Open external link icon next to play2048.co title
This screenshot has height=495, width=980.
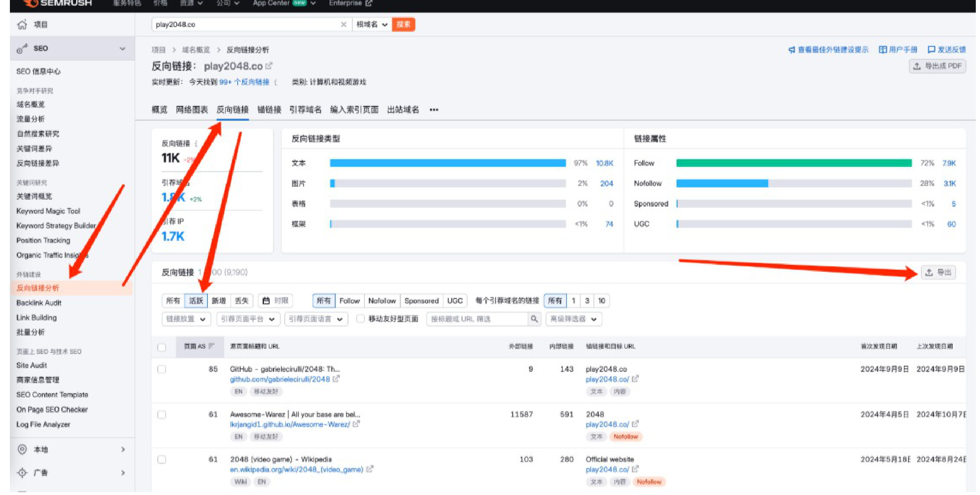(x=269, y=66)
